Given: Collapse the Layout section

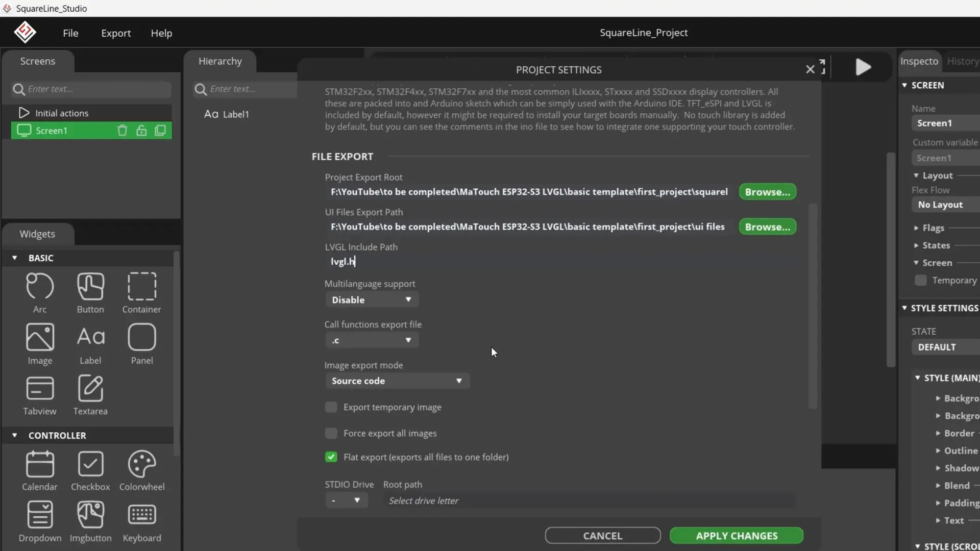Looking at the screenshot, I should 916,176.
